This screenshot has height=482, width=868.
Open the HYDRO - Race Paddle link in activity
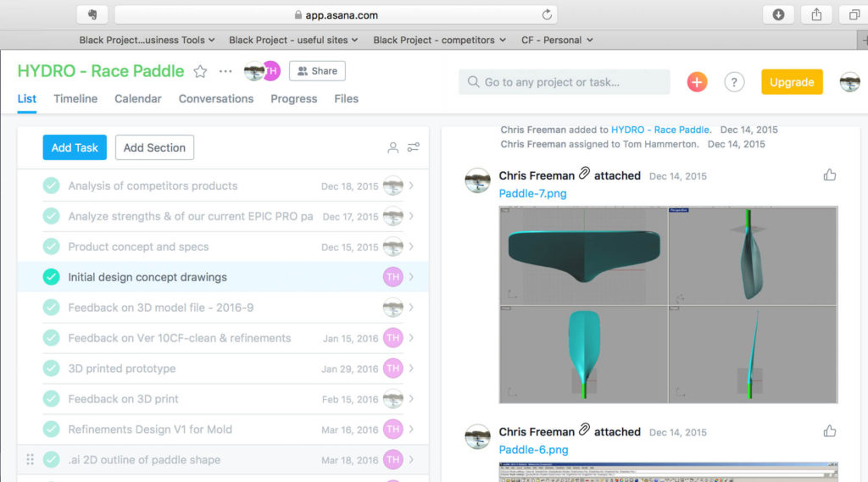[659, 130]
